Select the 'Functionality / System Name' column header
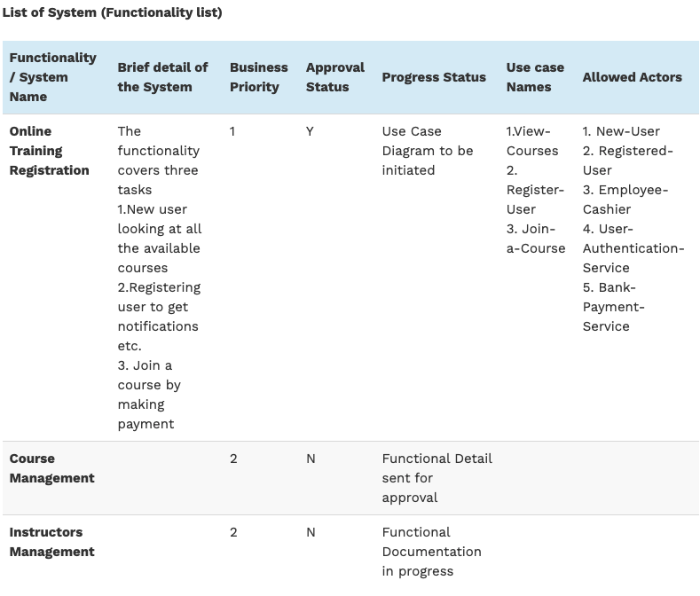The image size is (700, 596). pyautogui.click(x=52, y=77)
